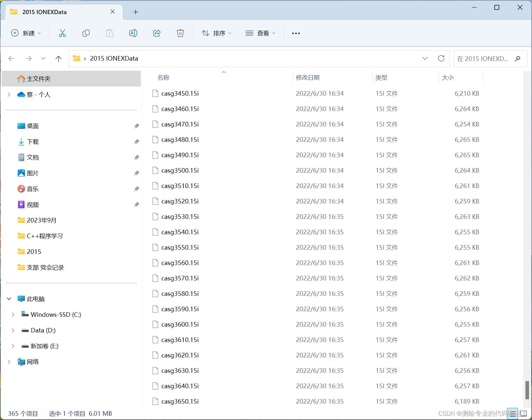This screenshot has width=532, height=420.
Task: Expand the Data (D:) drive
Action: 13,330
